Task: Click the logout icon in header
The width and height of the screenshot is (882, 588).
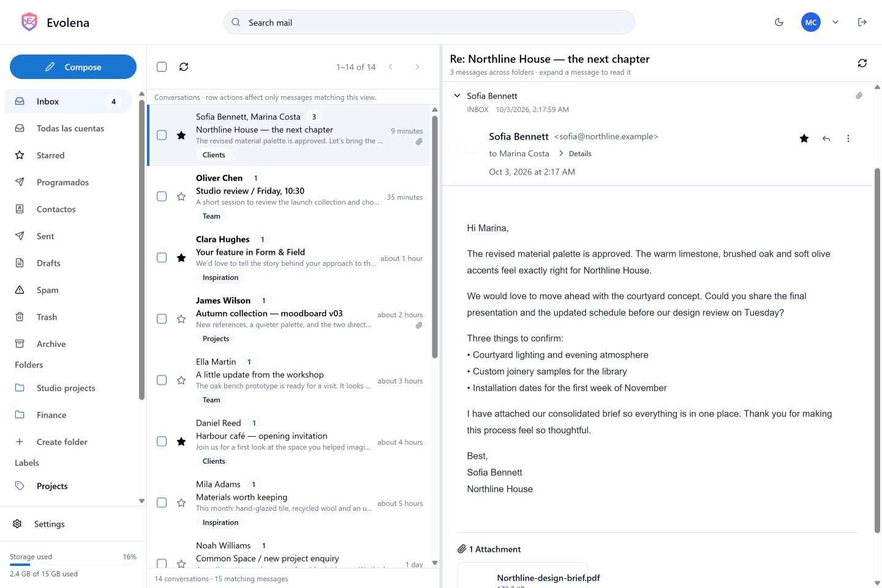Action: click(862, 22)
